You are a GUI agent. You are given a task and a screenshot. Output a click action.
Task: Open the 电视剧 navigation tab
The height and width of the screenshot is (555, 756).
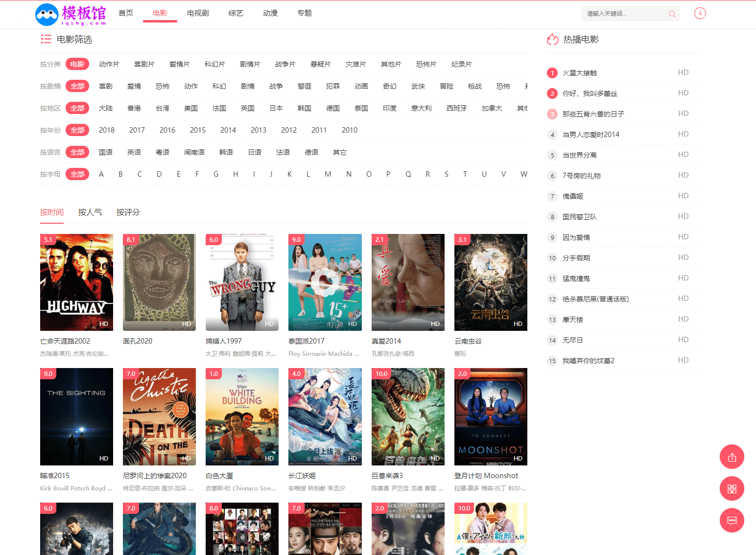click(x=198, y=13)
